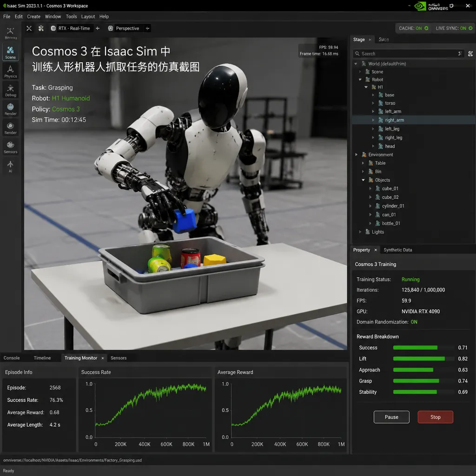Click the bottle_01 prim icon
Image resolution: width=476 pixels, height=476 pixels.
pos(377,224)
